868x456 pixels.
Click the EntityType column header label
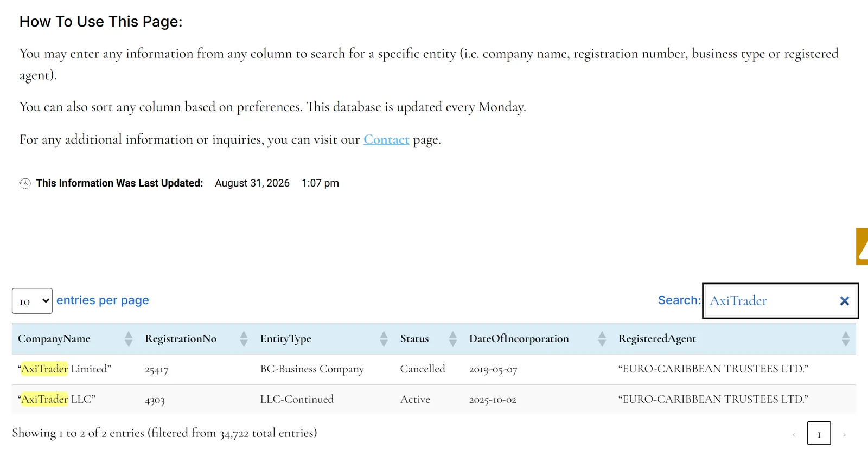(286, 339)
